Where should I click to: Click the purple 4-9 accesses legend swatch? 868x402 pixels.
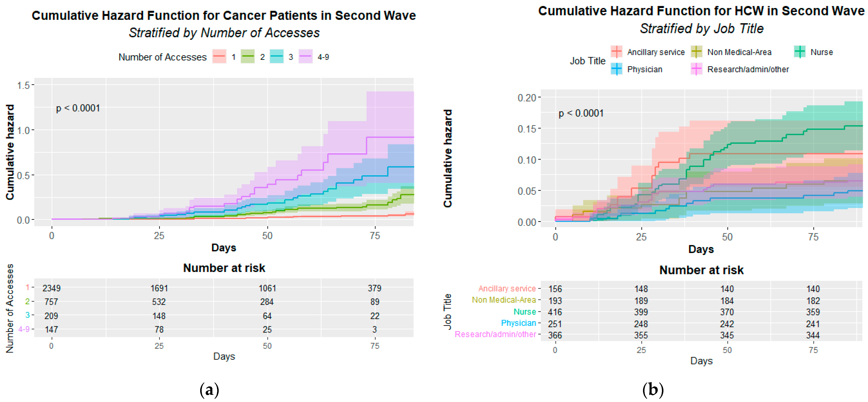(306, 57)
